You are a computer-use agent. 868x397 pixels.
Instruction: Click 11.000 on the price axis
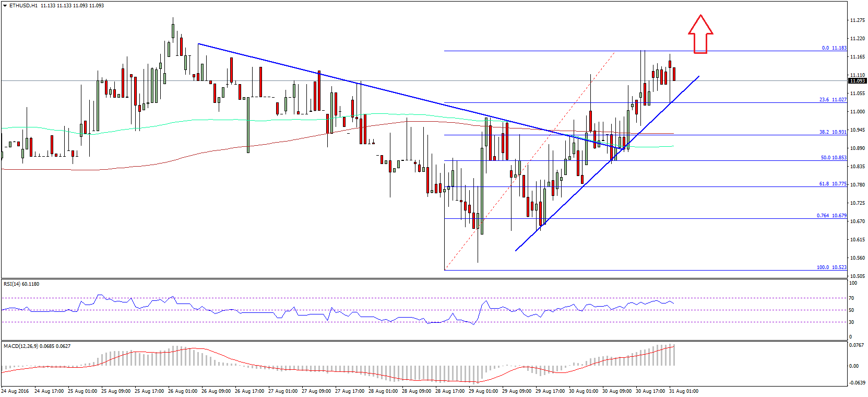858,112
